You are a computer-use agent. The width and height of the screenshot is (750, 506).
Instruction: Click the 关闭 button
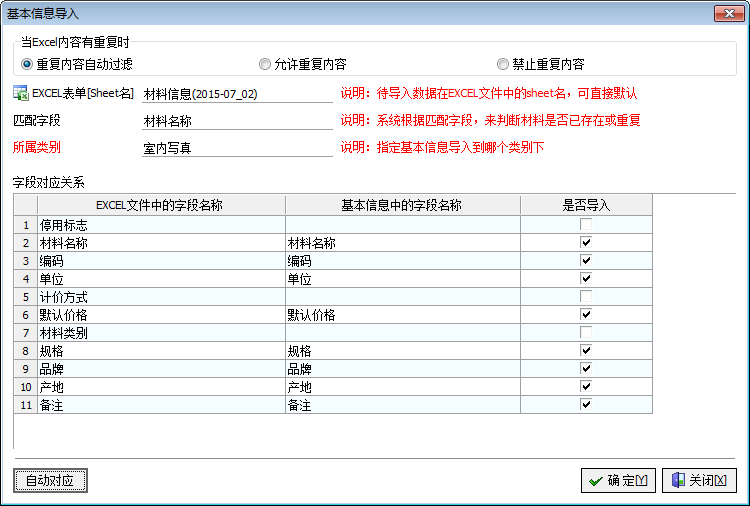click(x=699, y=481)
